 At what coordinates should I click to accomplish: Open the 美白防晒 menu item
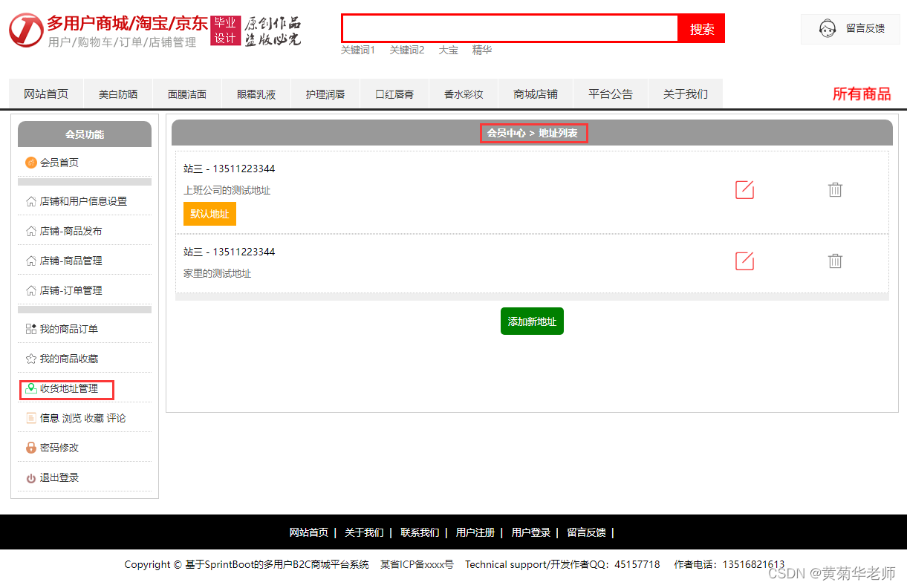[117, 93]
